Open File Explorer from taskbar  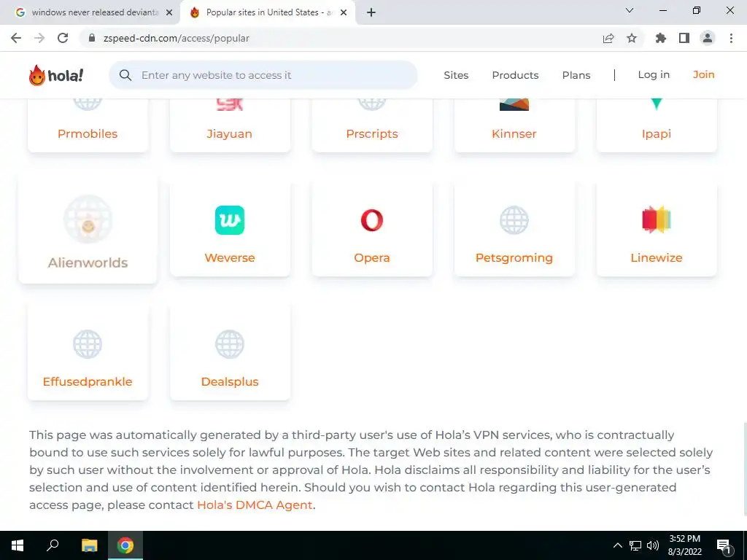coord(89,545)
